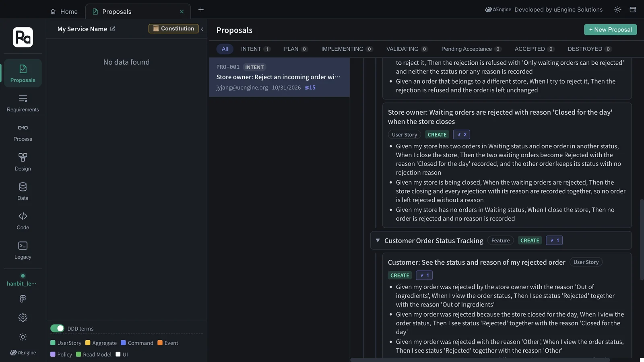The width and height of the screenshot is (644, 362).
Task: Select the INTENT filter tab
Action: [x=255, y=49]
